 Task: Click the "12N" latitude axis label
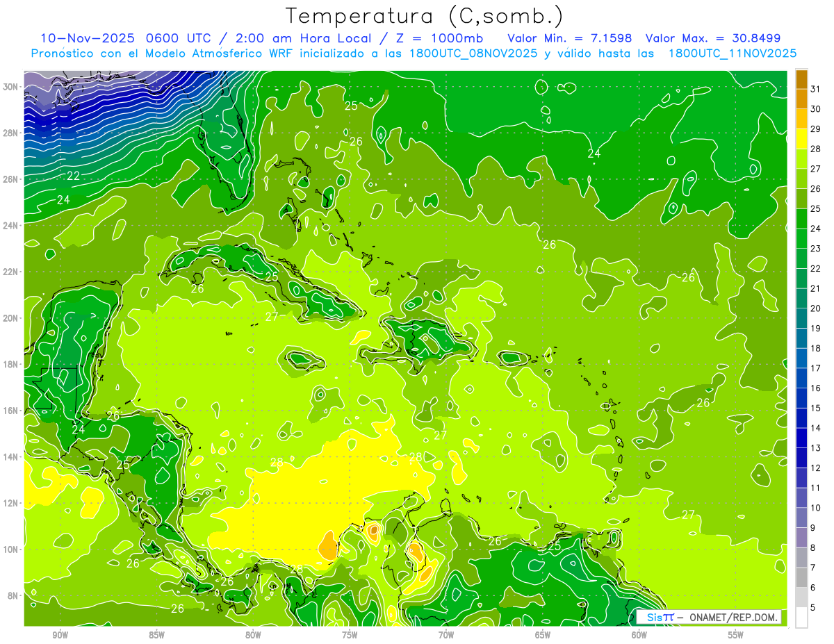click(12, 502)
